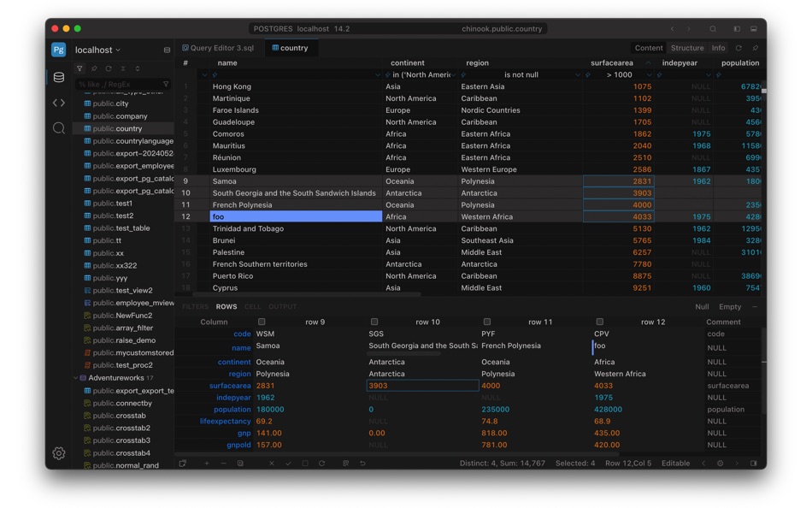812x508 pixels.
Task: Open filter row leading chevron before name
Action: click(x=204, y=74)
